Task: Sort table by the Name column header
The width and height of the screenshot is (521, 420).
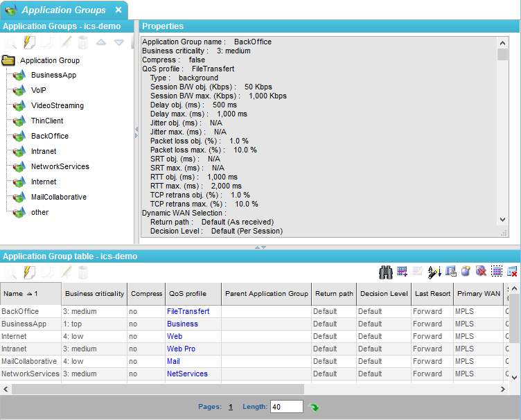Action: tap(21, 294)
